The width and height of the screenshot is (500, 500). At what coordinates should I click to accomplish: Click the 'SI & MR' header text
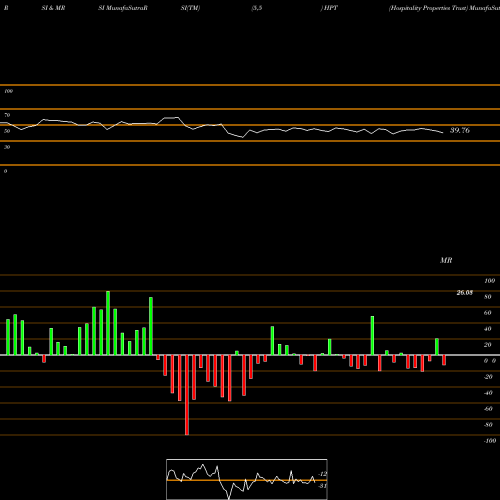(x=53, y=8)
